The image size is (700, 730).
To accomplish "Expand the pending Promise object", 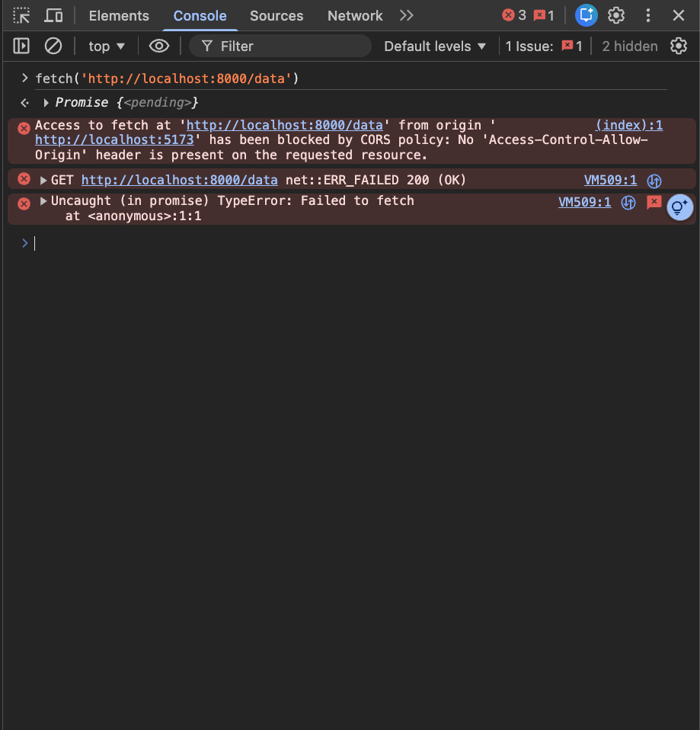I will point(46,103).
